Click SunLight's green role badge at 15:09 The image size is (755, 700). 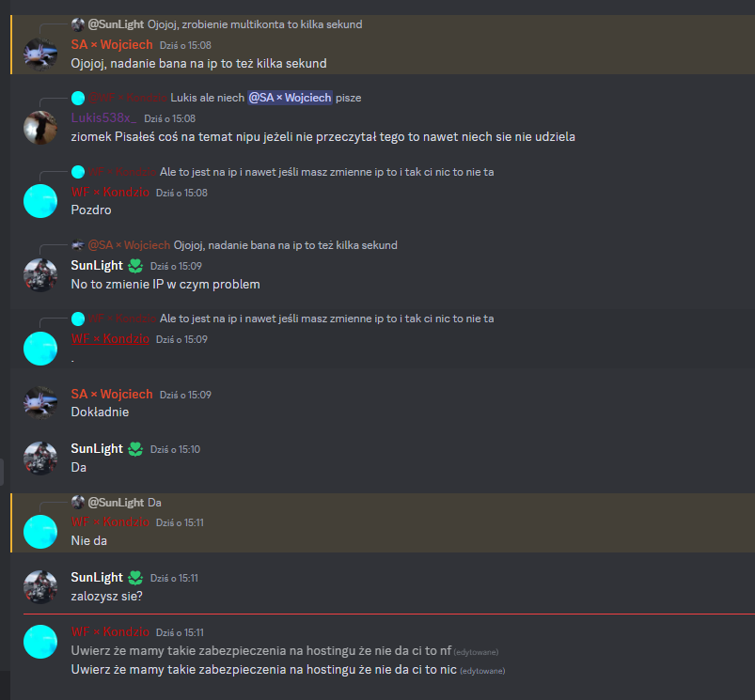point(135,266)
